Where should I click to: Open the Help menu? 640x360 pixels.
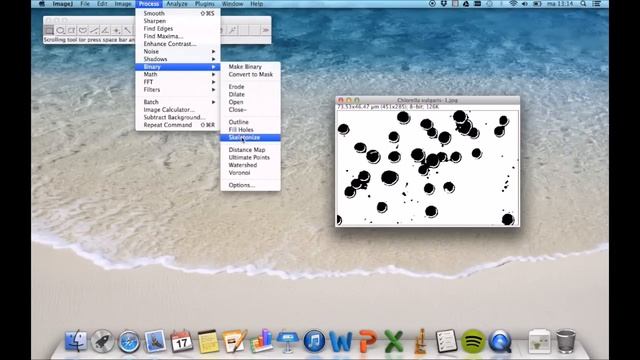point(256,4)
